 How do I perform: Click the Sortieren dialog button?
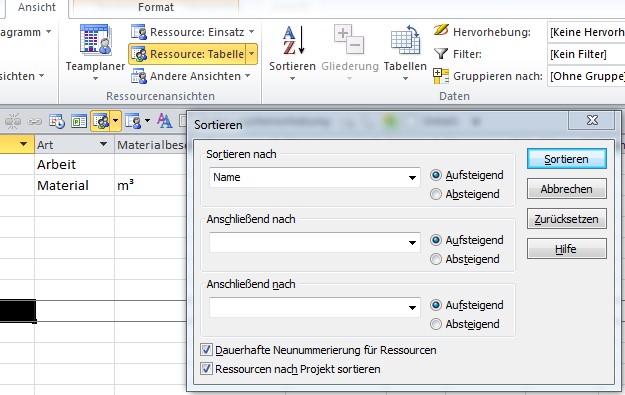[566, 159]
